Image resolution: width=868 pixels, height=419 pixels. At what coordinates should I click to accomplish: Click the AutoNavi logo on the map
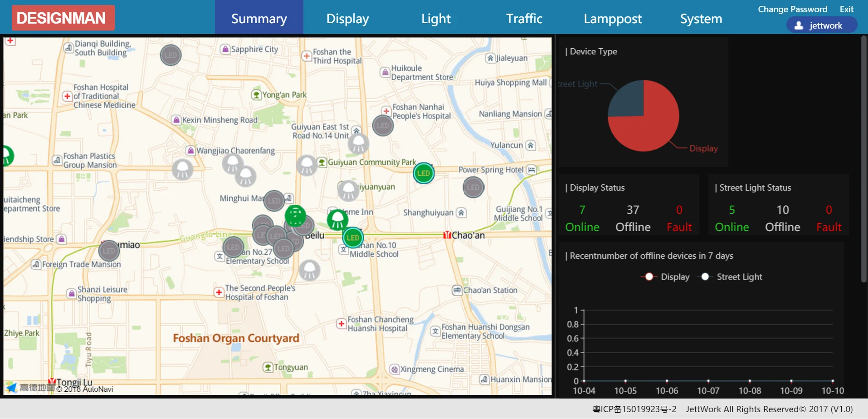click(30, 387)
